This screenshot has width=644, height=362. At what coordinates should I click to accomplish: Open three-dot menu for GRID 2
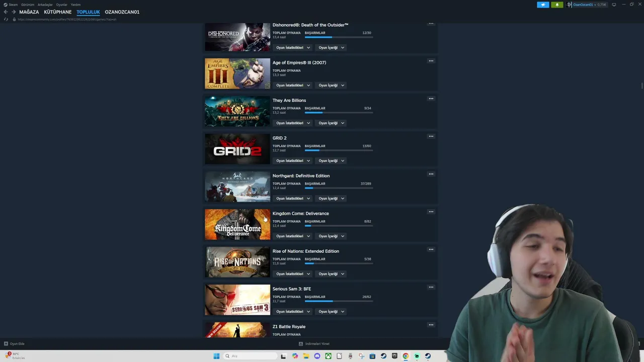(431, 136)
